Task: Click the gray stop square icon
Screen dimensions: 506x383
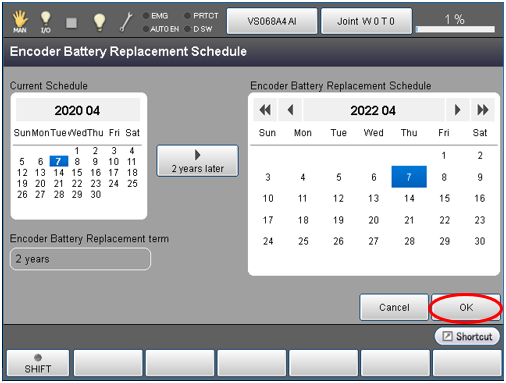Action: coord(71,23)
